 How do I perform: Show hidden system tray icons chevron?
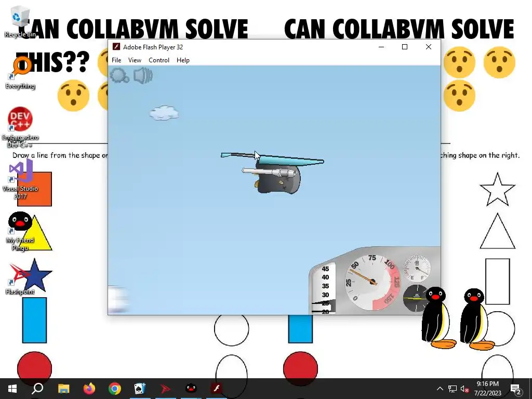[440, 389]
